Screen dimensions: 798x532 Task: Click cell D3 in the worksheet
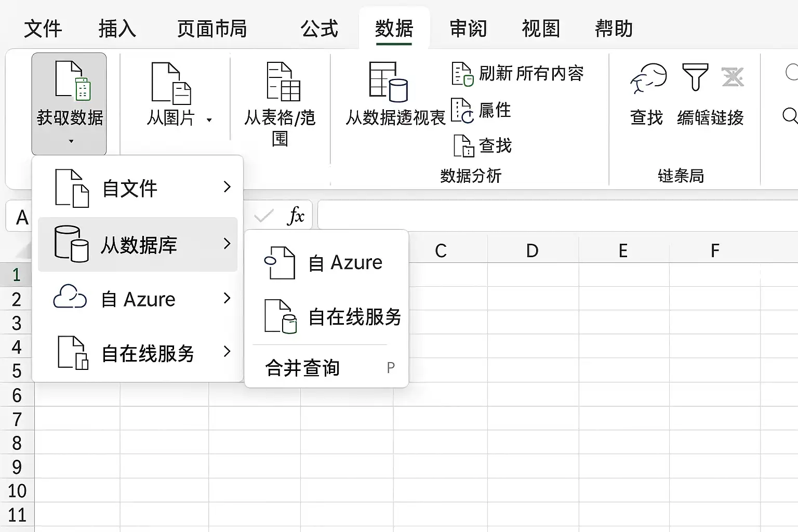pyautogui.click(x=533, y=323)
